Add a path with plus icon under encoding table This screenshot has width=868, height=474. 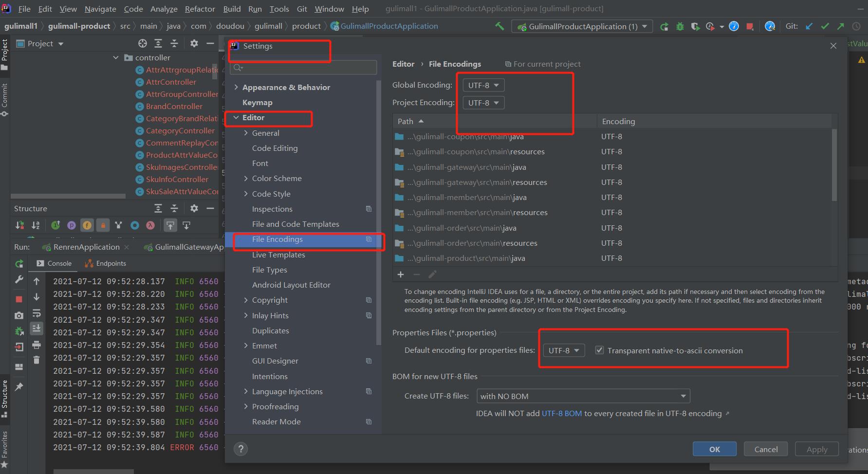click(x=401, y=274)
